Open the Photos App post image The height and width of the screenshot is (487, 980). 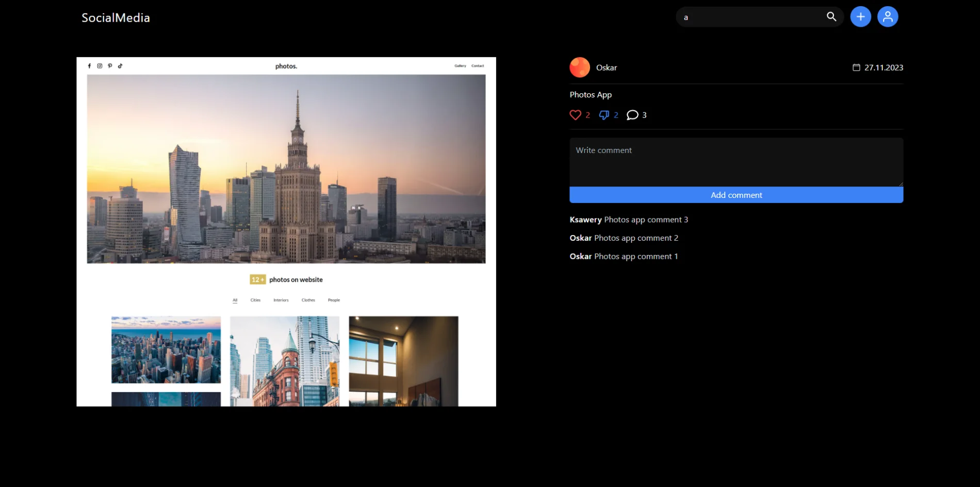tap(286, 232)
